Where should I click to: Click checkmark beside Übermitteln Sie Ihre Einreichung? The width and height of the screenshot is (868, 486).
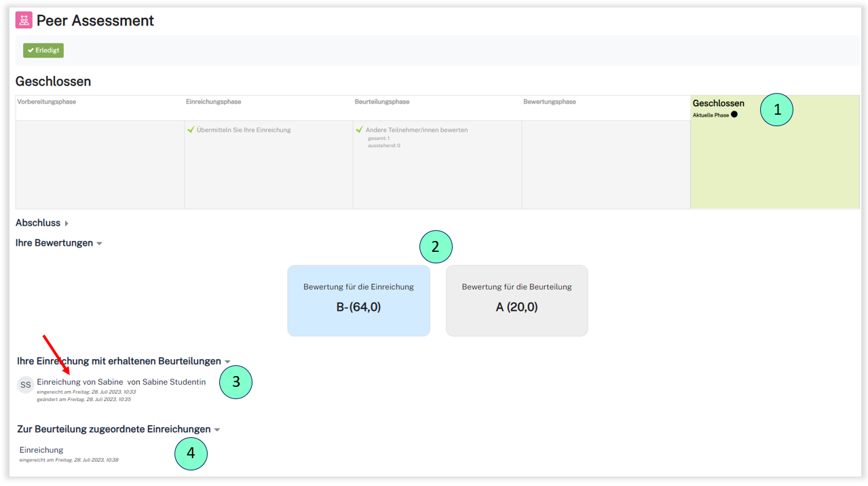[x=191, y=130]
